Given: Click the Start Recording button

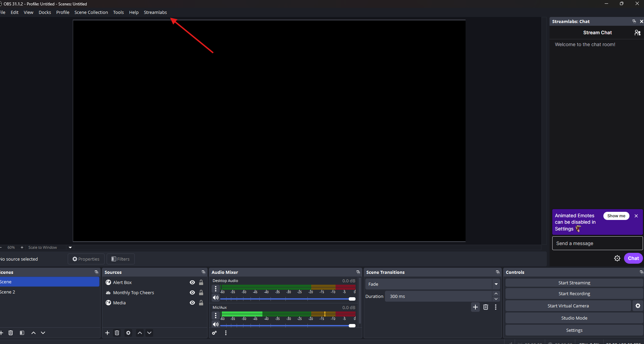Looking at the screenshot, I should (x=574, y=294).
